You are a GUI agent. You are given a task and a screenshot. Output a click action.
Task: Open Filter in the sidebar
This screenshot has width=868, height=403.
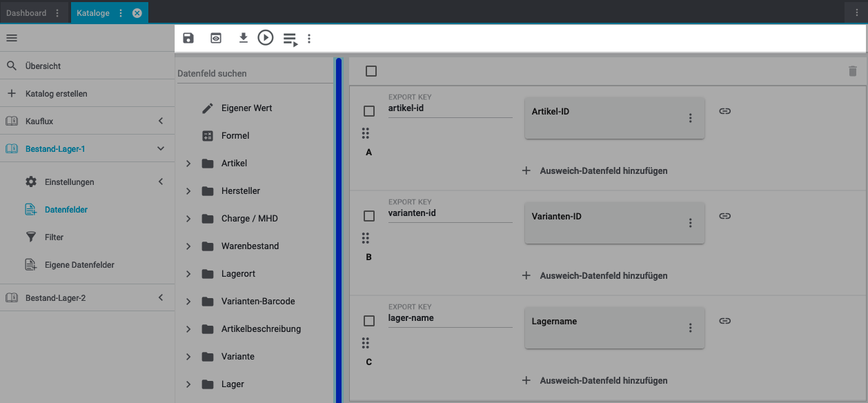coord(54,237)
